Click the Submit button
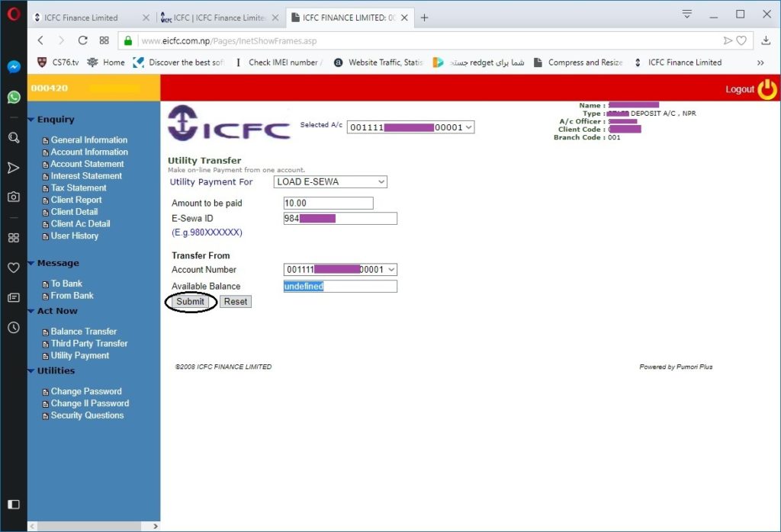The image size is (781, 532). pyautogui.click(x=190, y=301)
